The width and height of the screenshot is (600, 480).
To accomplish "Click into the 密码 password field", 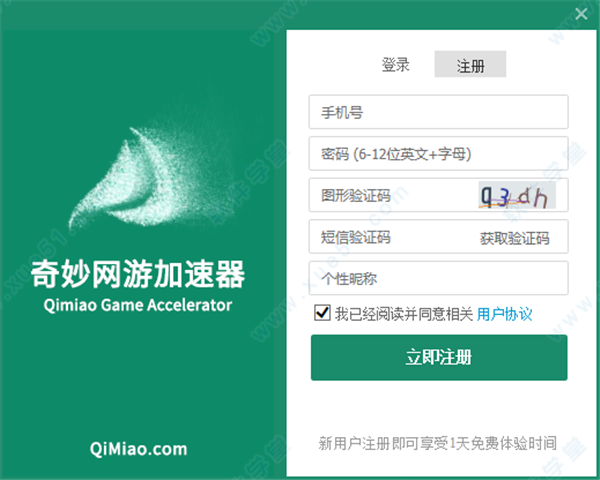I will pos(439,153).
